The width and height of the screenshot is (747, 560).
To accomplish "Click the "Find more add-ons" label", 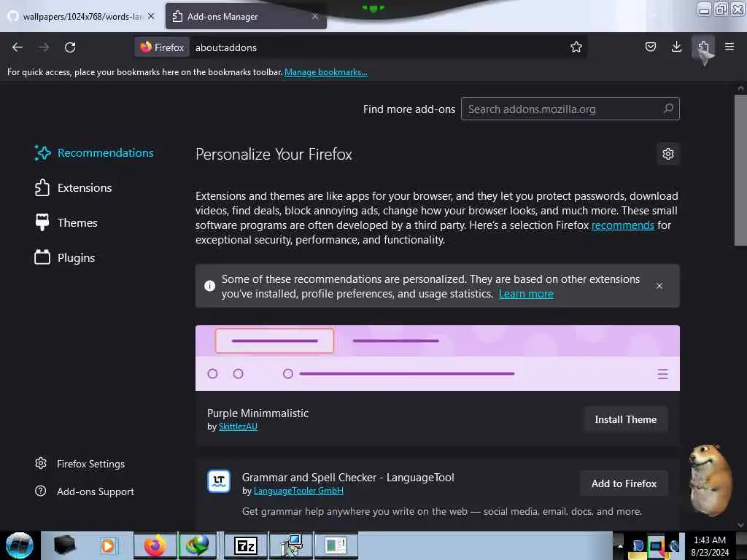I will 409,109.
